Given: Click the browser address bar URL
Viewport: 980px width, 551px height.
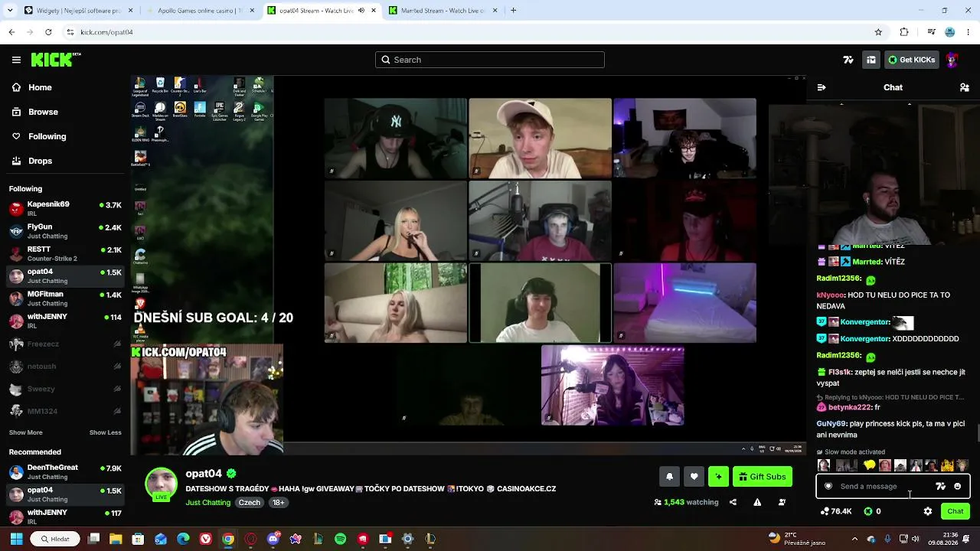Looking at the screenshot, I should point(106,32).
